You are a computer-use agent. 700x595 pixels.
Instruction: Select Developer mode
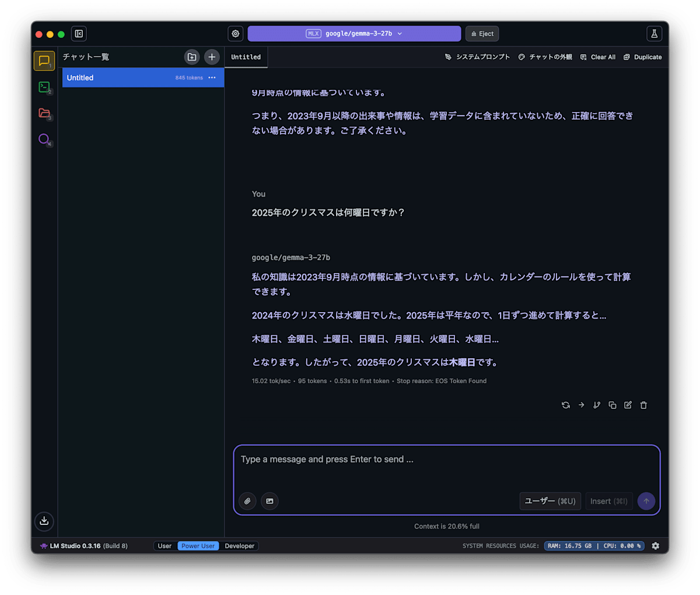pos(240,546)
